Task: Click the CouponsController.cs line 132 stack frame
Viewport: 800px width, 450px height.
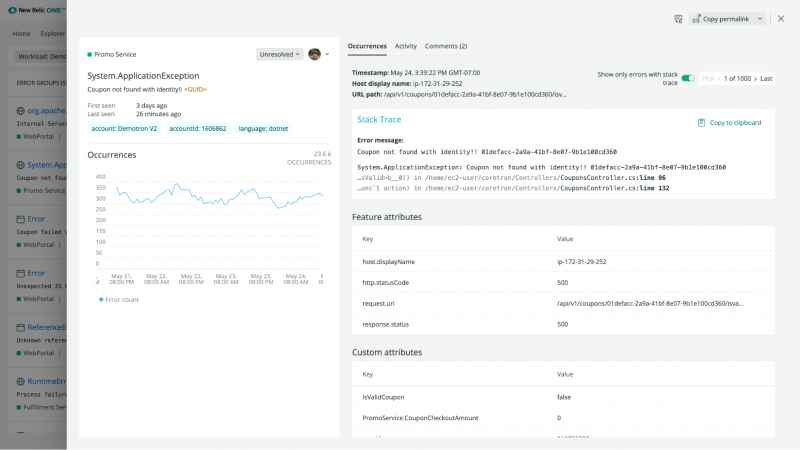Action: 513,188
